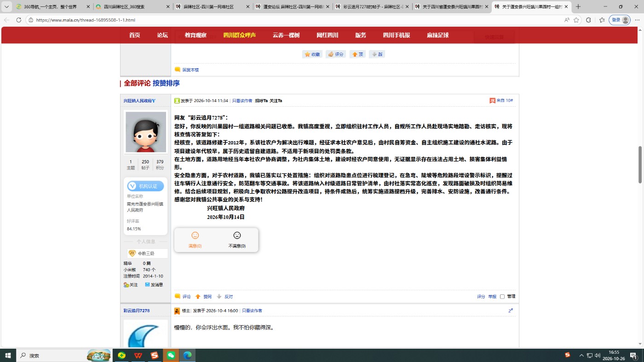Open the Edge favorites list icon

602,20
